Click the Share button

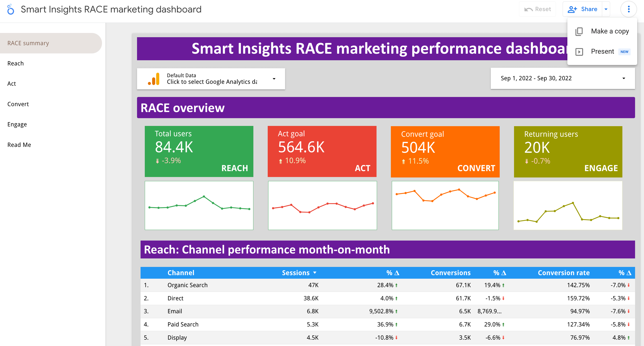pyautogui.click(x=589, y=9)
